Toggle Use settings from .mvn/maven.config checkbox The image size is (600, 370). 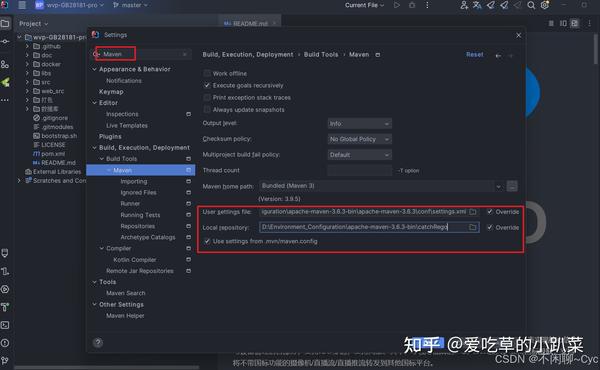[207, 241]
